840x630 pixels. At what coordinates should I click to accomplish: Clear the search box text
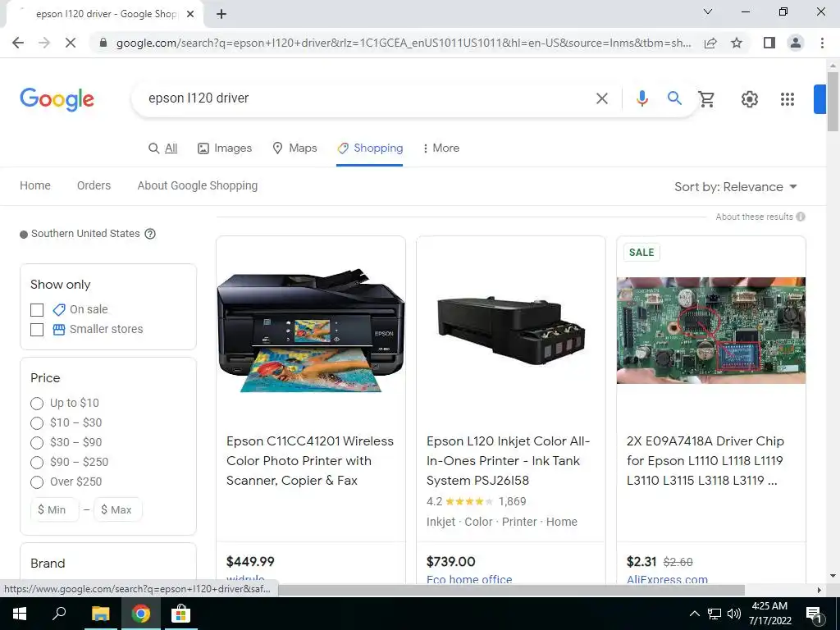(602, 98)
